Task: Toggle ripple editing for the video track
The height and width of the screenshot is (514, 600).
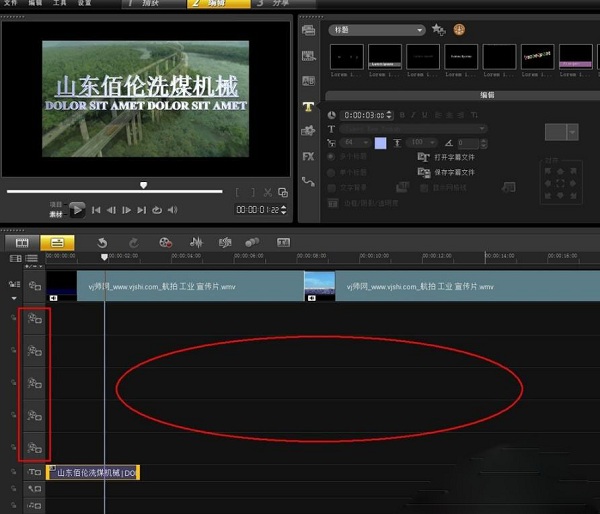Action: tap(14, 284)
